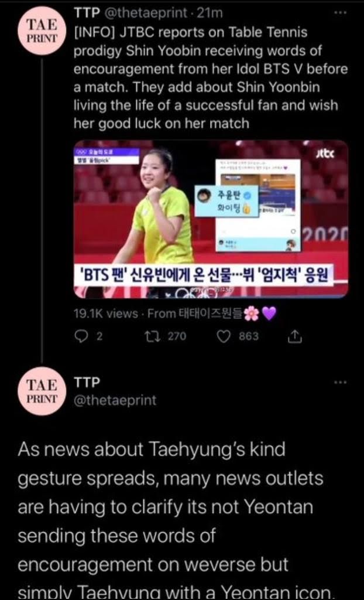Open the @thetaeprint handle in first tweet
The width and height of the screenshot is (364, 600).
point(146,14)
